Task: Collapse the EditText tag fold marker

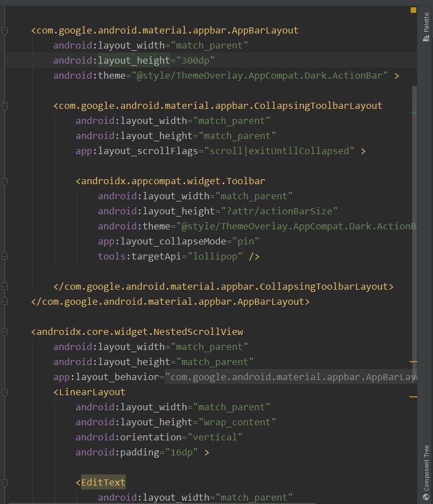Action: (5, 483)
